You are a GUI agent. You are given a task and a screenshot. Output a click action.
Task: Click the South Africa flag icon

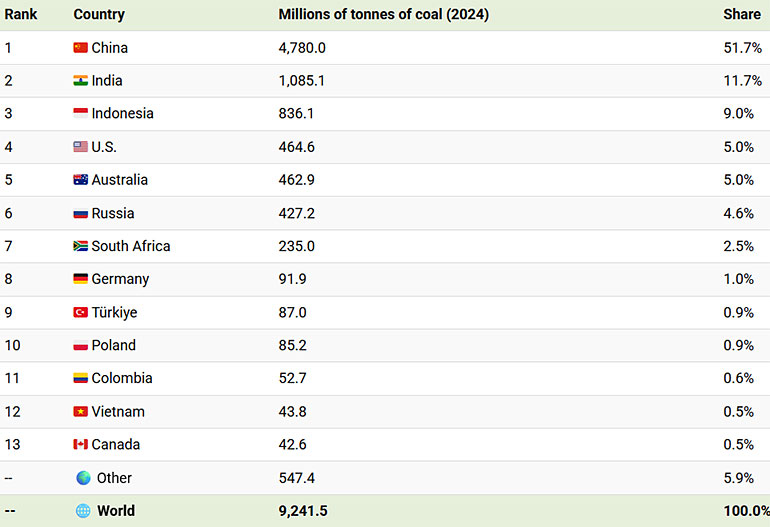click(x=81, y=246)
